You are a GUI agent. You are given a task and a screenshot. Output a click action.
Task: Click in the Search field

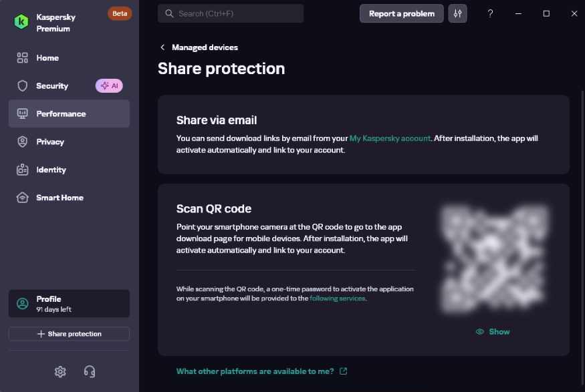pos(231,13)
